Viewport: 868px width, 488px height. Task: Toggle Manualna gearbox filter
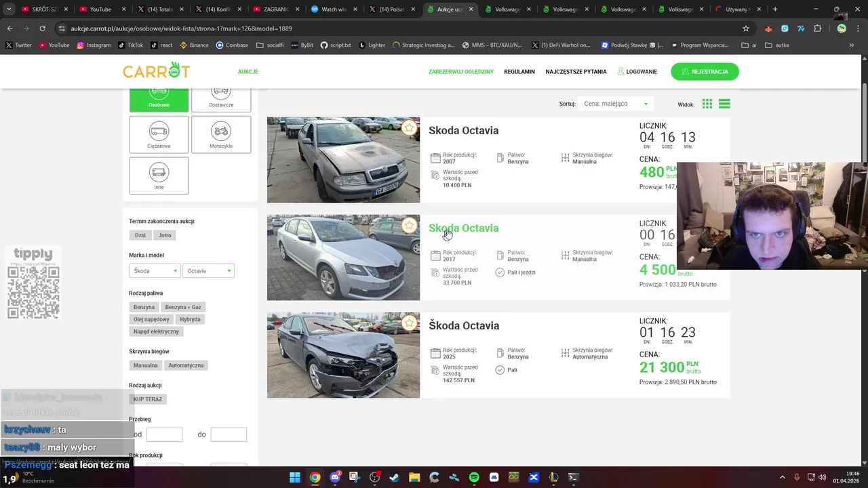[146, 365]
